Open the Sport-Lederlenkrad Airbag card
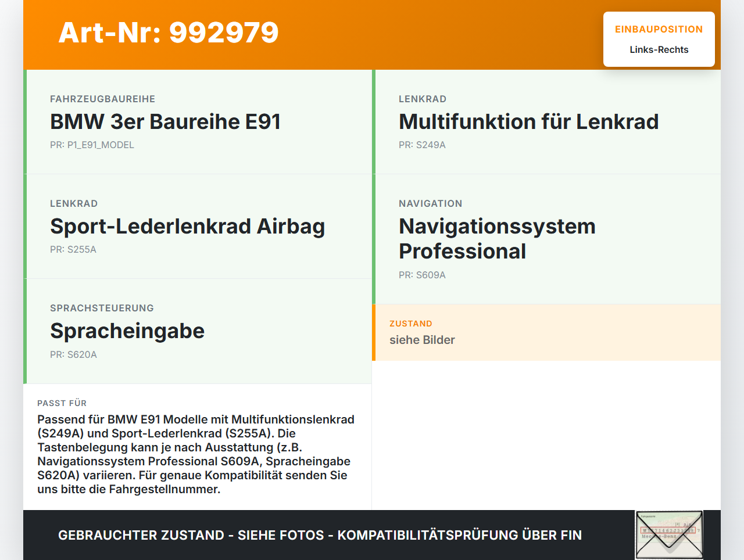This screenshot has height=560, width=744. pos(187,227)
